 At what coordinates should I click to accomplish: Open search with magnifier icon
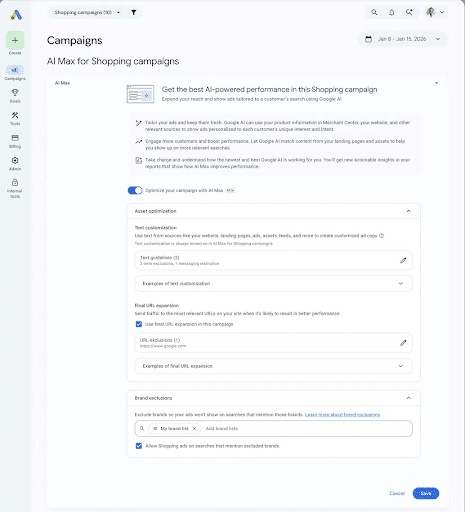(374, 12)
